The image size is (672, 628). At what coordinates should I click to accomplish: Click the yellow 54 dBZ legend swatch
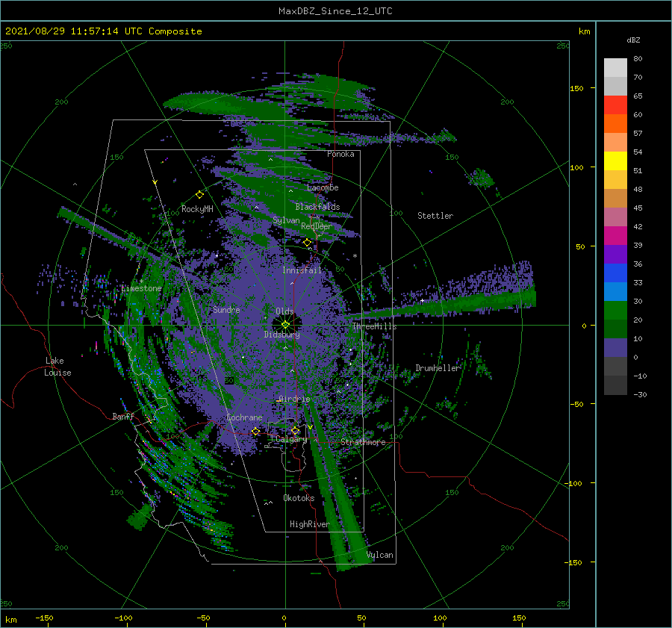615,161
